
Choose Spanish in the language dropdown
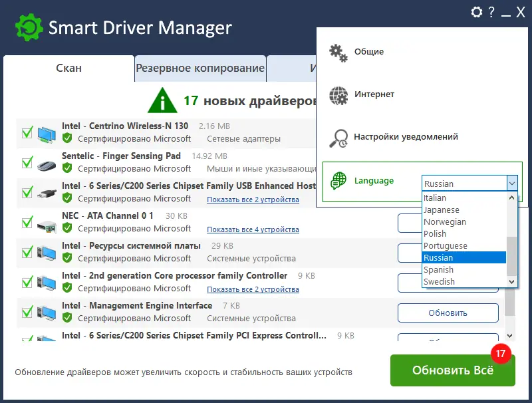pos(439,270)
